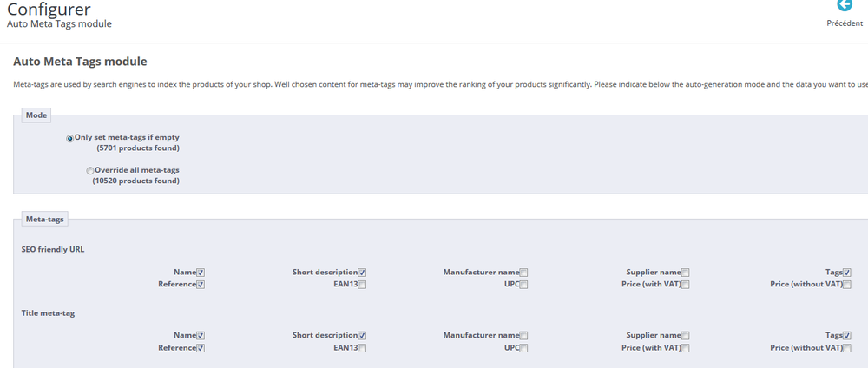Screen dimensions: 868x368
Task: Click the Précédent back arrow icon
Action: point(845,5)
